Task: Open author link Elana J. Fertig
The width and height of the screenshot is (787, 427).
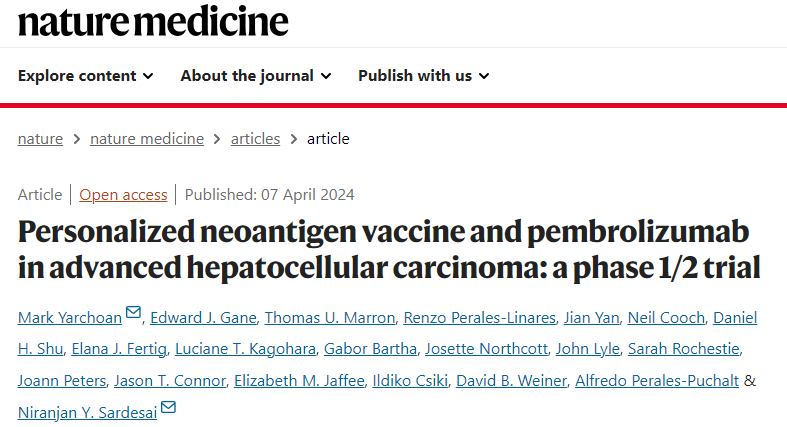Action: tap(119, 349)
